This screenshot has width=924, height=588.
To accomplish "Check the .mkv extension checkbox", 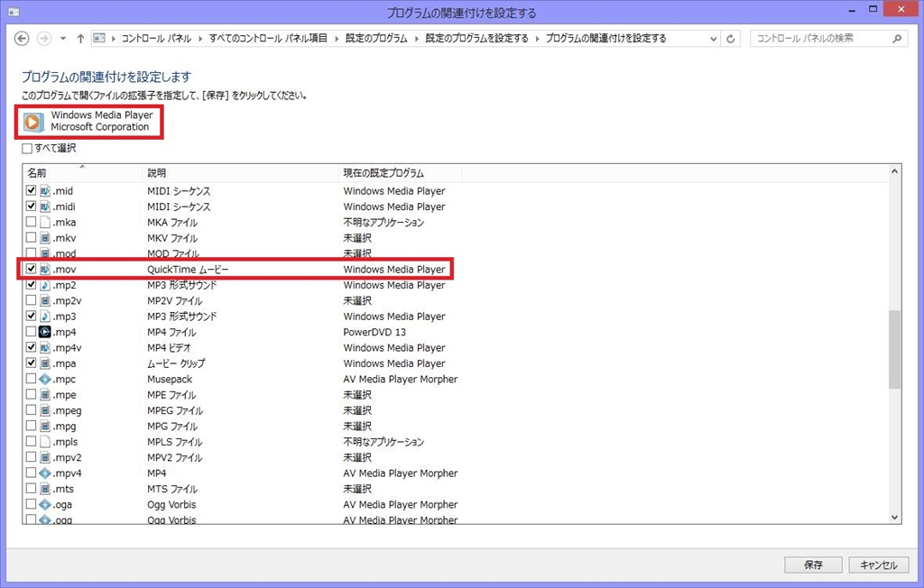I will 32,237.
